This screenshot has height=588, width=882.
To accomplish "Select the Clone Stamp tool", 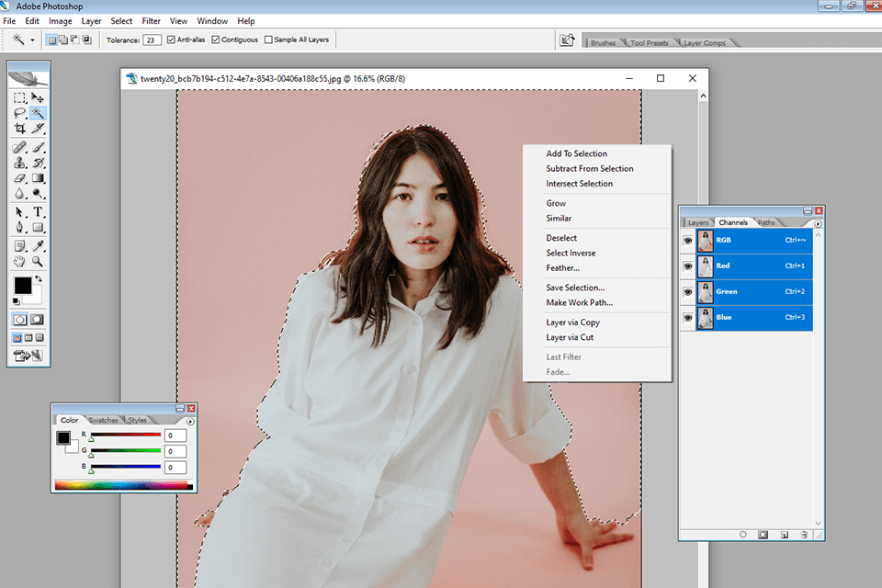I will point(19,164).
